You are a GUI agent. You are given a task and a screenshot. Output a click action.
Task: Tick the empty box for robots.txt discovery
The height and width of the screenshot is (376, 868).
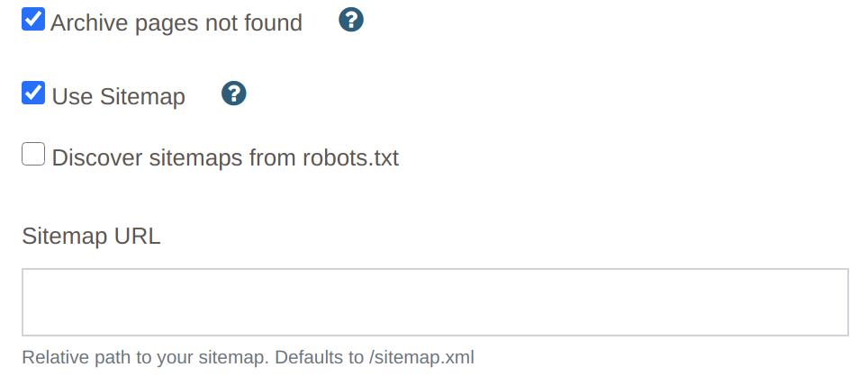33,154
